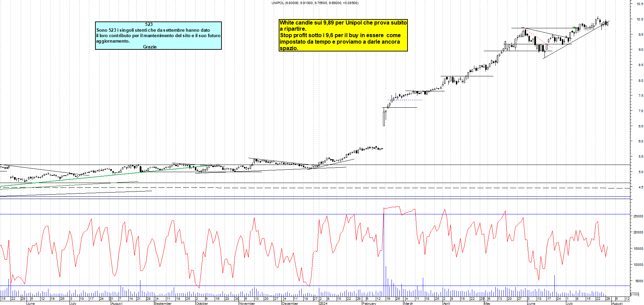Click the 10.5 price axis label

click(x=640, y=4)
